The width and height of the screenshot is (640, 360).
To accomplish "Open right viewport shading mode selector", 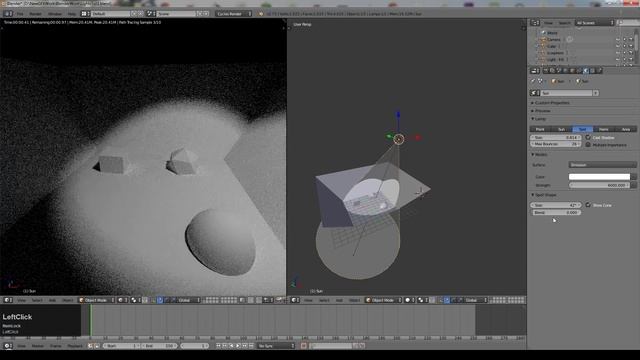I will tap(409, 300).
